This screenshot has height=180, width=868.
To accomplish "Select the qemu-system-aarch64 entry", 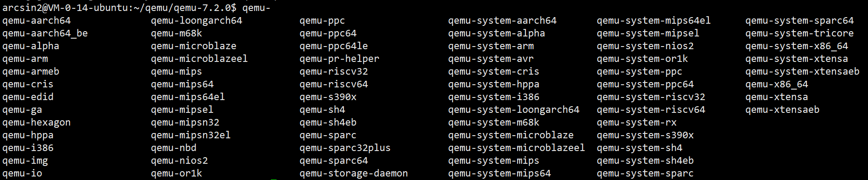I will 502,21.
